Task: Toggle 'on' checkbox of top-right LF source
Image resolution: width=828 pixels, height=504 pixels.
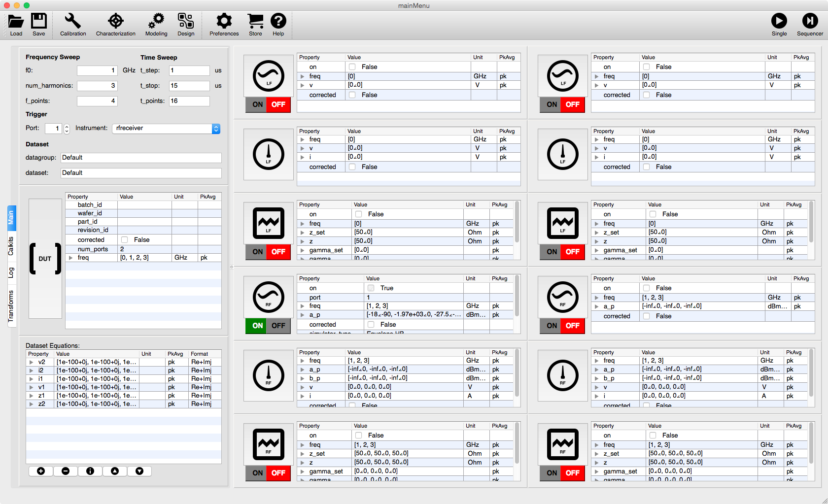Action: (x=647, y=67)
